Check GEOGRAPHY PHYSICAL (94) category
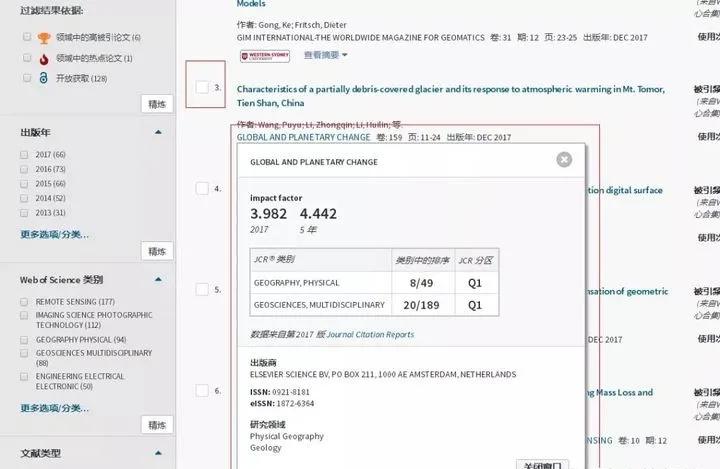The image size is (720, 469). pyautogui.click(x=24, y=340)
